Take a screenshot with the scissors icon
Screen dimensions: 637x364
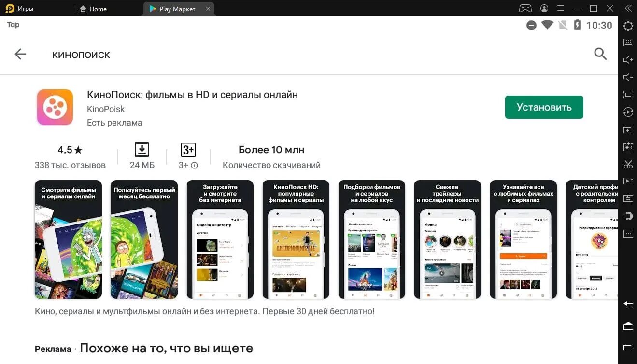pyautogui.click(x=628, y=164)
